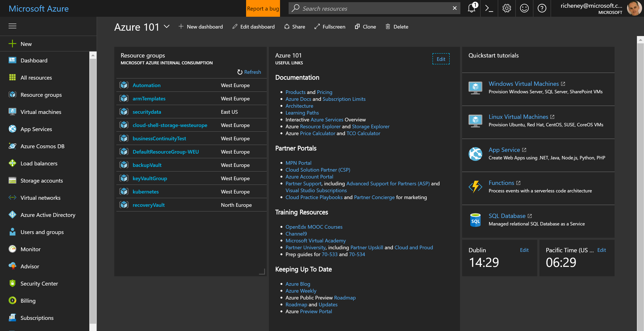Image resolution: width=644 pixels, height=331 pixels.
Task: Open Windows Virtual Machines quickstart
Action: [524, 84]
